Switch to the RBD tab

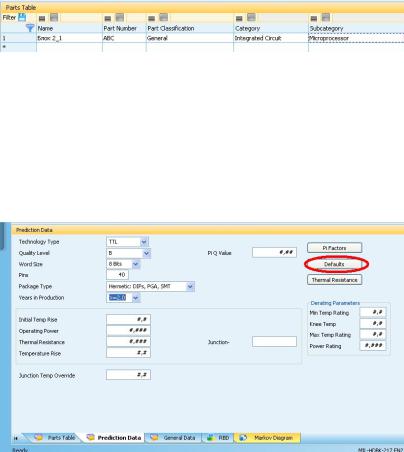[x=218, y=437]
